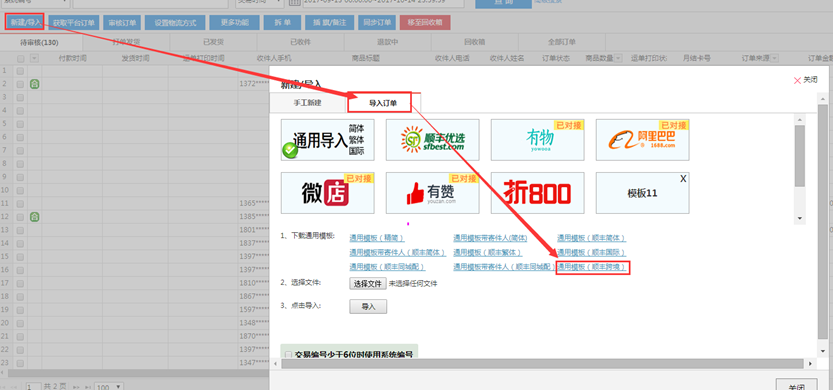Choose 顺丰优选 sfbest import tile
Screen dimensions: 833x390
pyautogui.click(x=432, y=140)
